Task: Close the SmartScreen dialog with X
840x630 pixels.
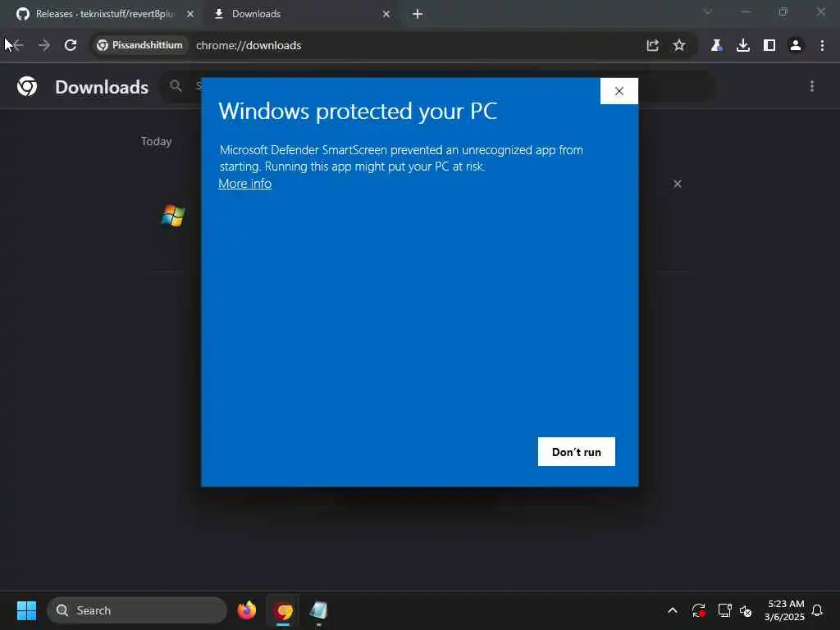Action: (619, 91)
